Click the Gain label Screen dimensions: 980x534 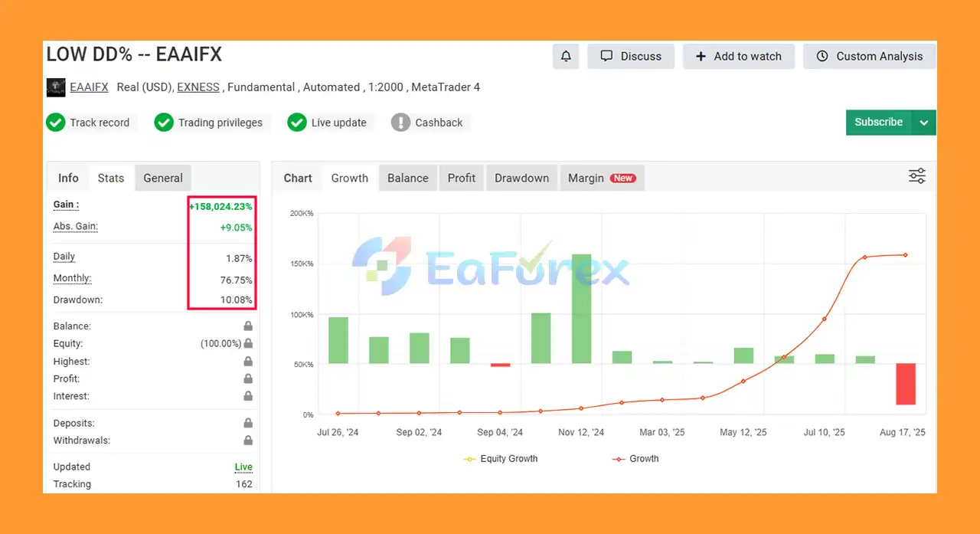(66, 205)
